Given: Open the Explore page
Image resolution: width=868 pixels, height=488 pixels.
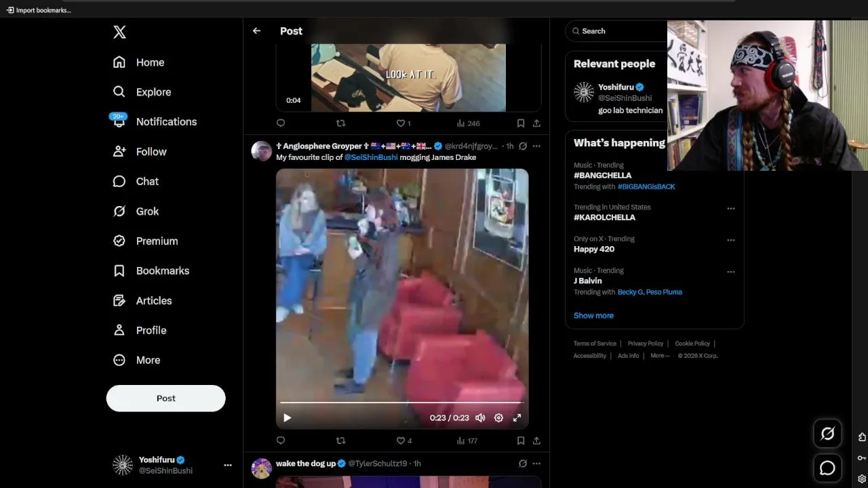Looking at the screenshot, I should point(142,92).
